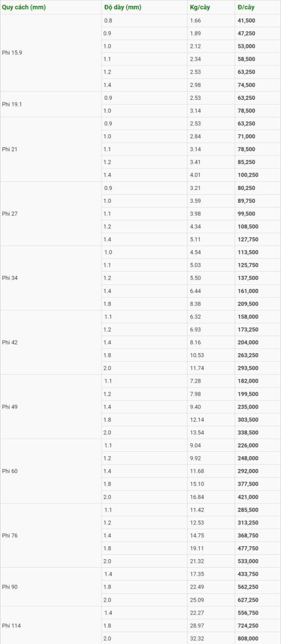The width and height of the screenshot is (281, 644).
Task: Click the Phi 21 specification cell
Action: coord(51,149)
